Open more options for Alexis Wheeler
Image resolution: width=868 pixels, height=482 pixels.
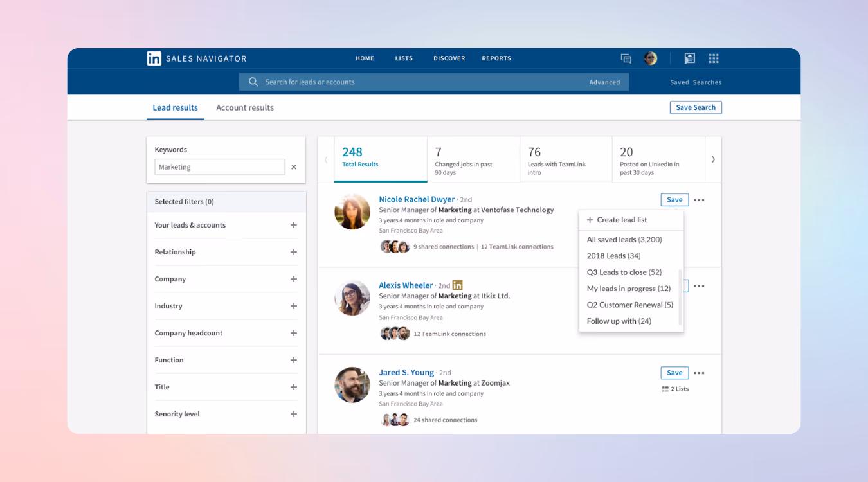[699, 286]
